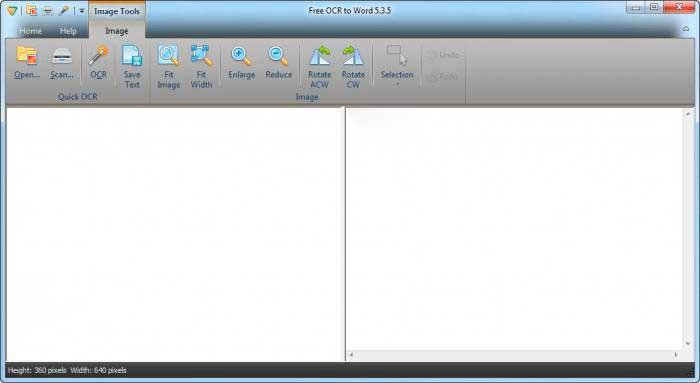The image size is (700, 383).
Task: Click the Save Text icon
Action: 132,56
